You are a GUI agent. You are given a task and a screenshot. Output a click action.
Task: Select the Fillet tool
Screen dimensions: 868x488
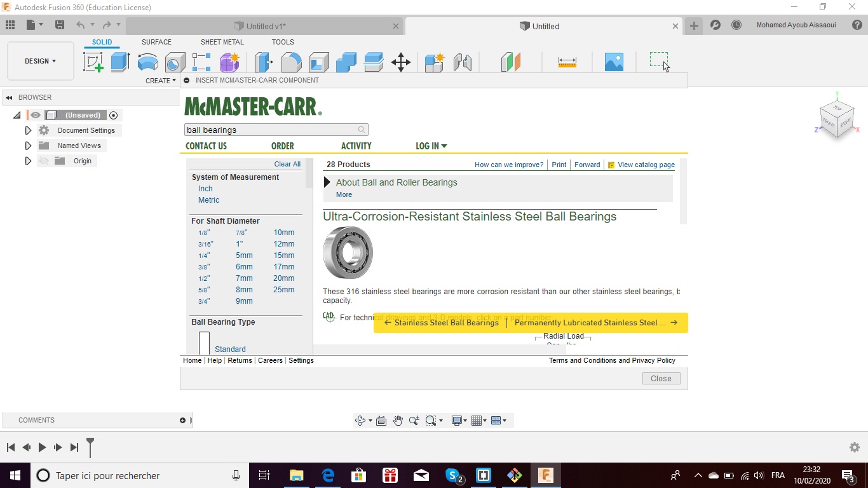[x=291, y=62]
